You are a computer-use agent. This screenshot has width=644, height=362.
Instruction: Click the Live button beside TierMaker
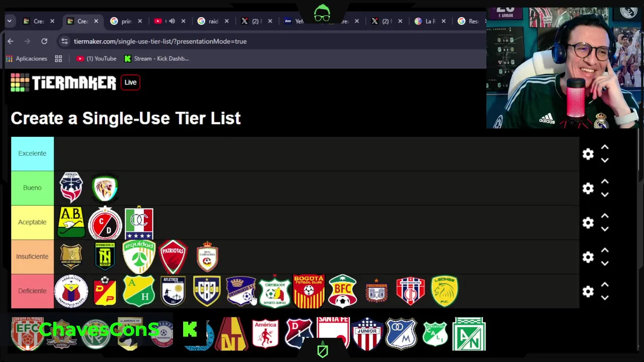click(x=130, y=82)
